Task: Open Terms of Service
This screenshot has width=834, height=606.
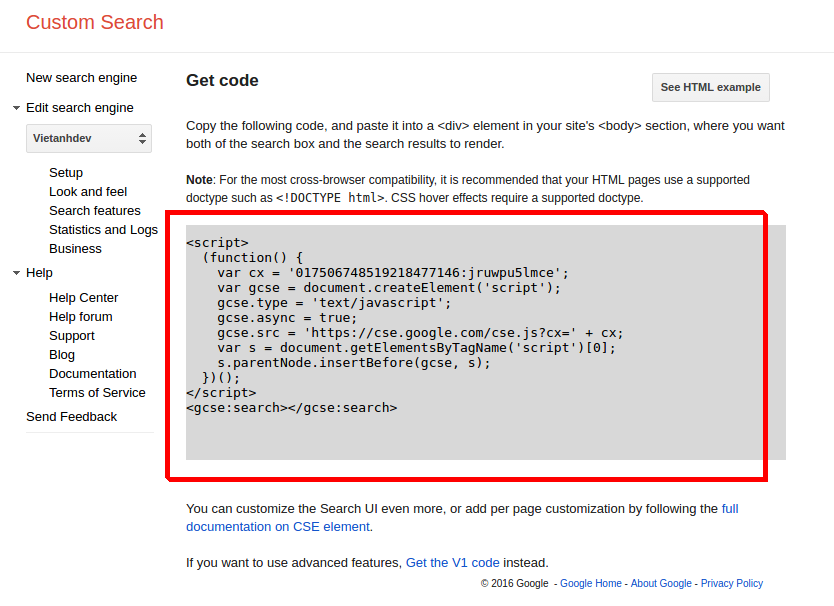Action: 97,393
